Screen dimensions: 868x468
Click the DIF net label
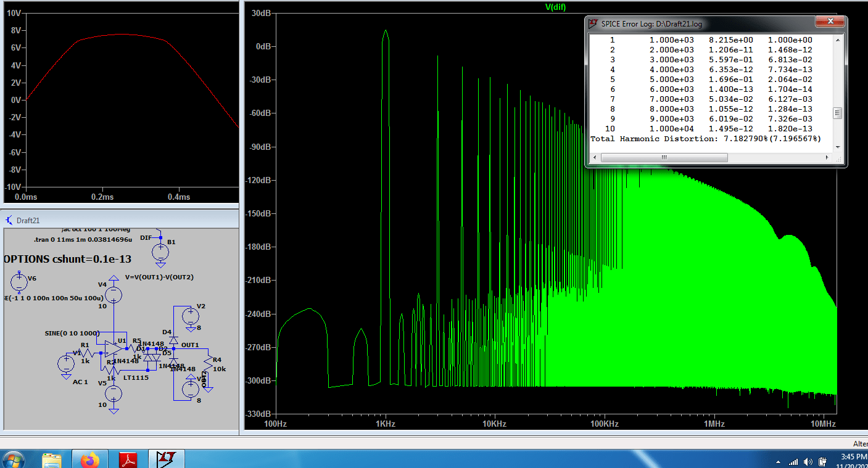click(x=146, y=237)
